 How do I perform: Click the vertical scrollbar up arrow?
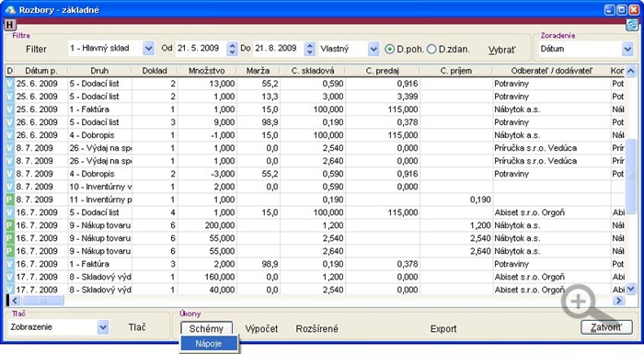click(x=631, y=71)
